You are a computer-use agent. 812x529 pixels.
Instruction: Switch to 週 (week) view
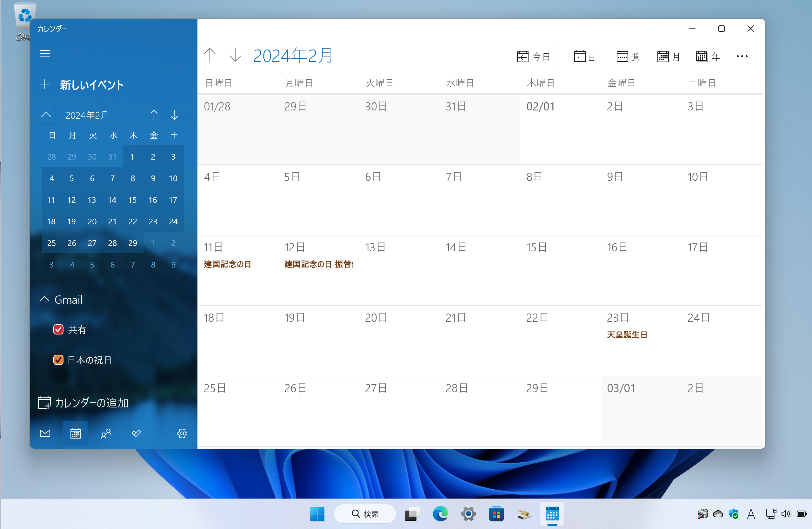(x=628, y=56)
